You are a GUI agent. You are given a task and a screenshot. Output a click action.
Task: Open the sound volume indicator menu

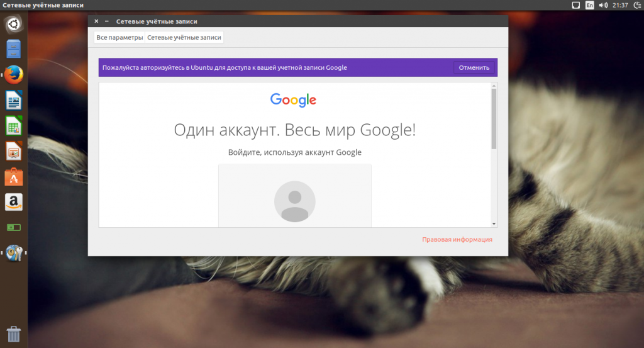(603, 5)
